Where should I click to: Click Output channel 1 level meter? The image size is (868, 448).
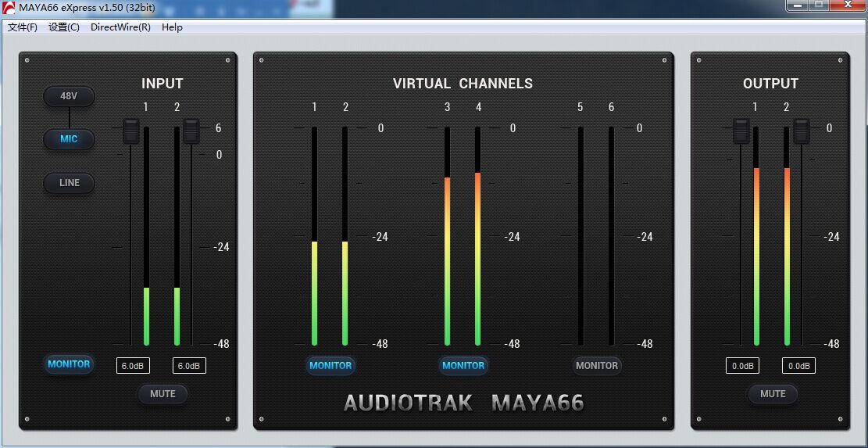point(756,236)
